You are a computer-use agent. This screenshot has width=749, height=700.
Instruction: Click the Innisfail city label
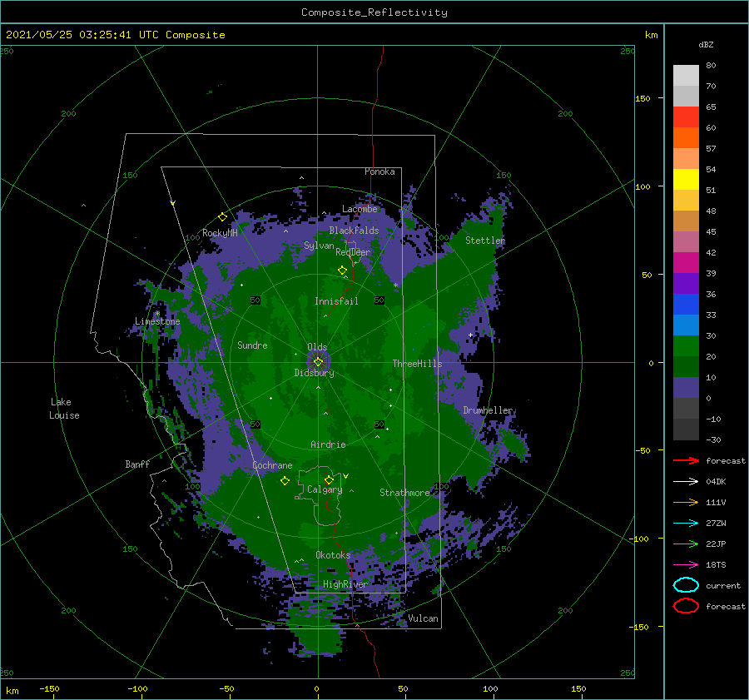(x=336, y=301)
